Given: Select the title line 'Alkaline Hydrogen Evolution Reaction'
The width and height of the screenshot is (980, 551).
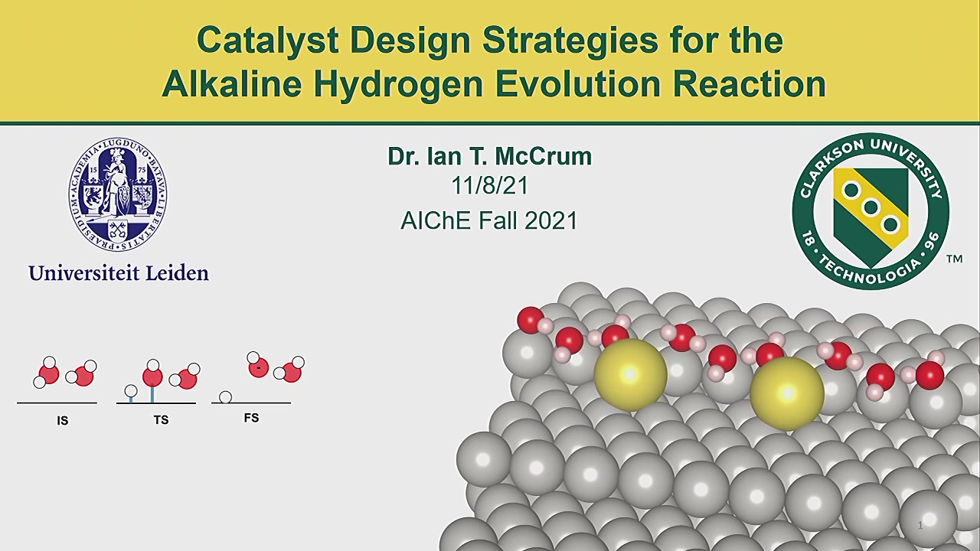Looking at the screenshot, I should (494, 83).
